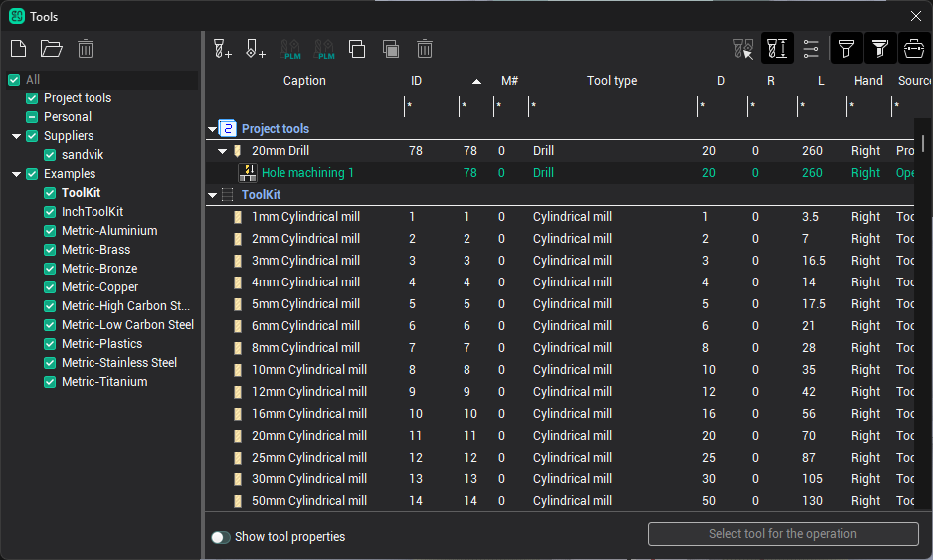Sort the table by the Tool type column
The width and height of the screenshot is (933, 560).
(612, 81)
